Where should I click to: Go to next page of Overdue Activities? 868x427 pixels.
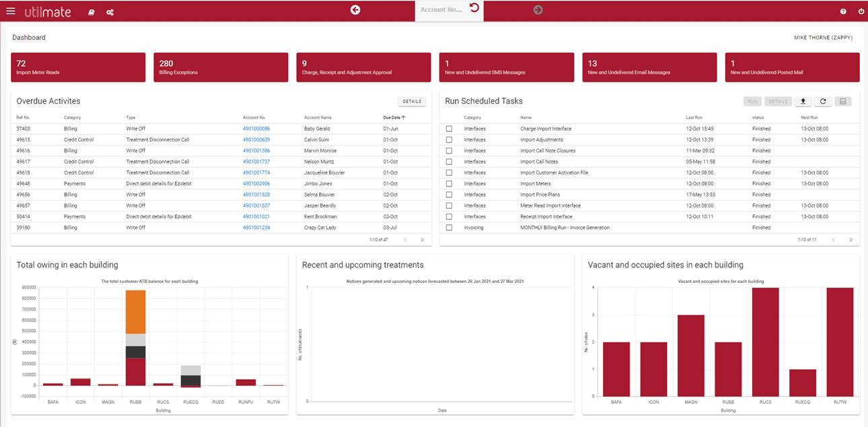[422, 240]
